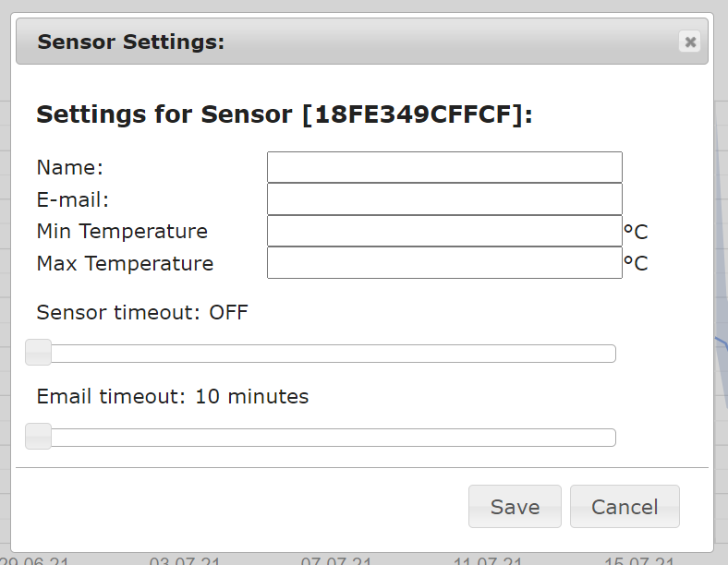The width and height of the screenshot is (728, 565).
Task: Click the Email timeout slider handle
Action: click(x=38, y=436)
